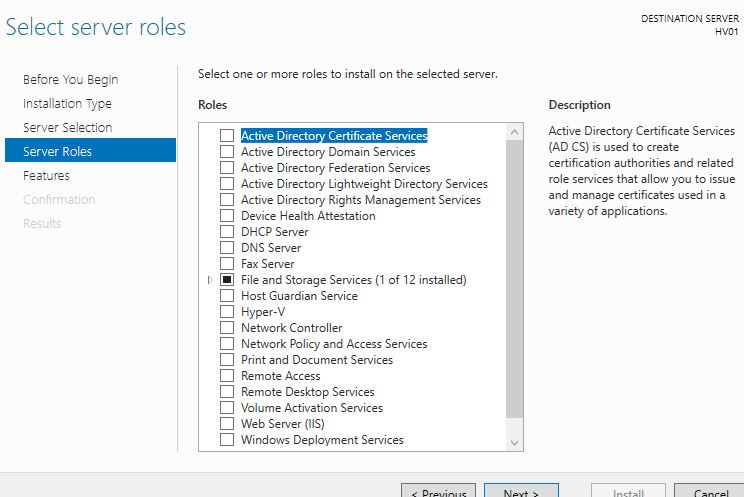
Task: Check the Active Directory Certificate Services checkbox
Action: click(x=227, y=136)
